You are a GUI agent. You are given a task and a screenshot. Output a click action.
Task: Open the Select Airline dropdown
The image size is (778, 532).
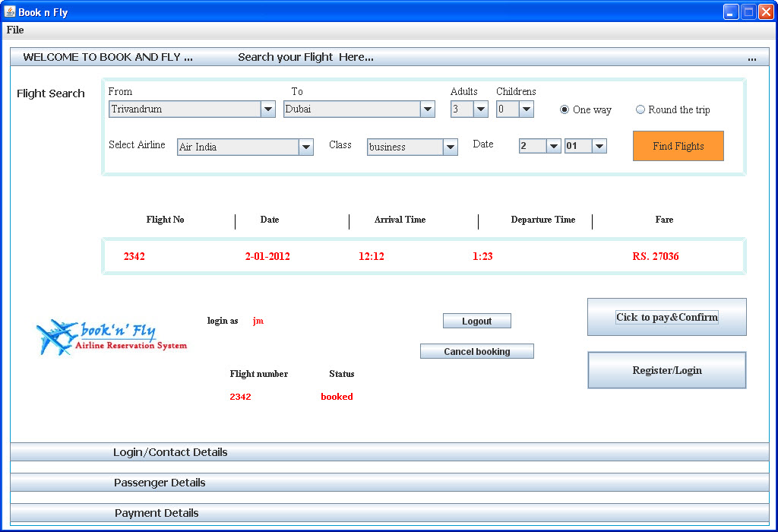click(x=245, y=147)
